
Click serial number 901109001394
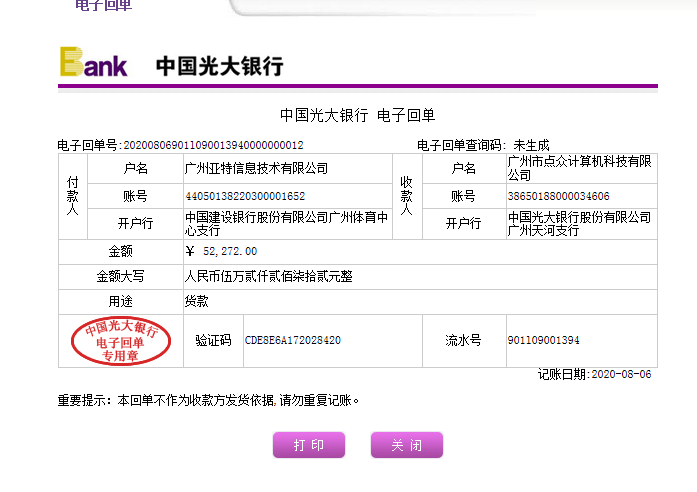click(544, 340)
